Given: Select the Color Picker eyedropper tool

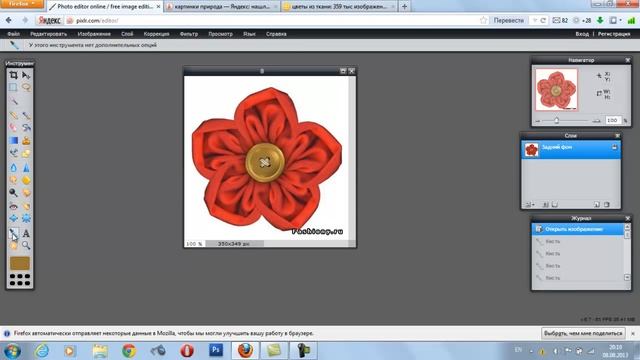Looking at the screenshot, I should pyautogui.click(x=13, y=233).
